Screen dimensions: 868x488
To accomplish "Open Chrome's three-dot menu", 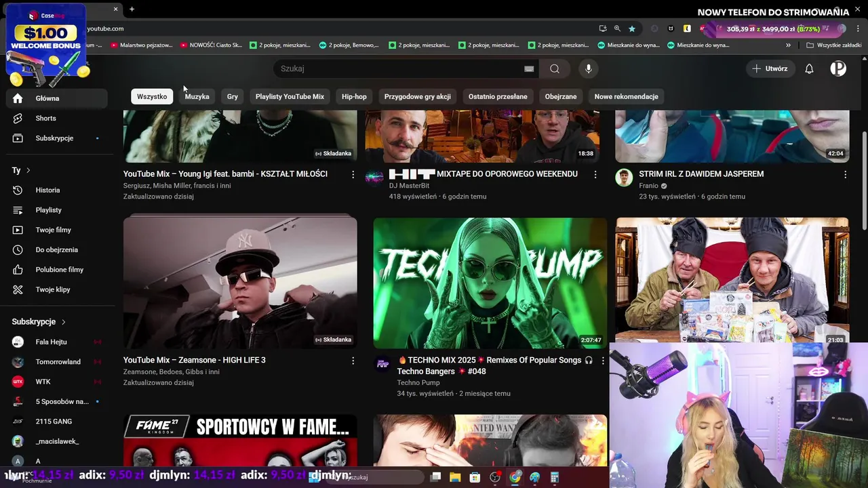I will coord(859,28).
